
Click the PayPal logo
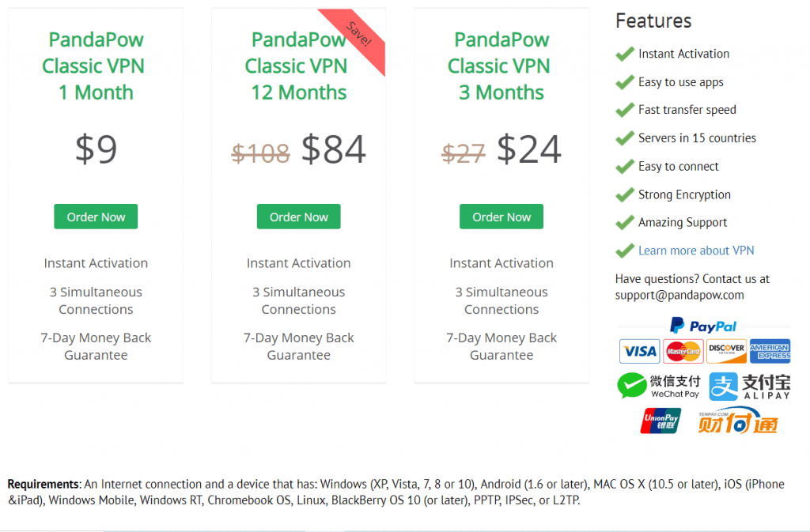[703, 326]
